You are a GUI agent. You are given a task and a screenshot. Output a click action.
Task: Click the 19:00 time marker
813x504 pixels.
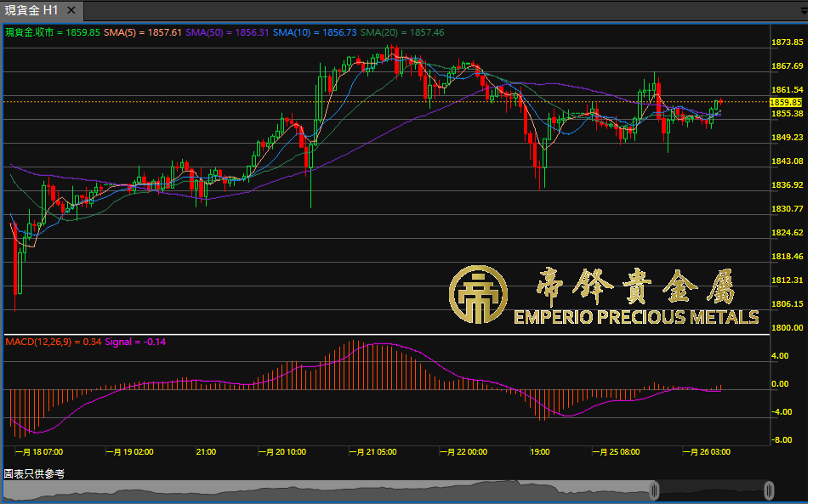pos(540,452)
